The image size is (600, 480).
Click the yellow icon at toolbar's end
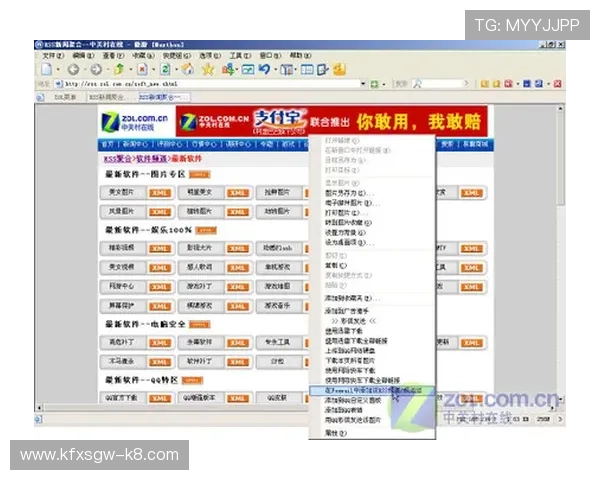click(x=339, y=69)
